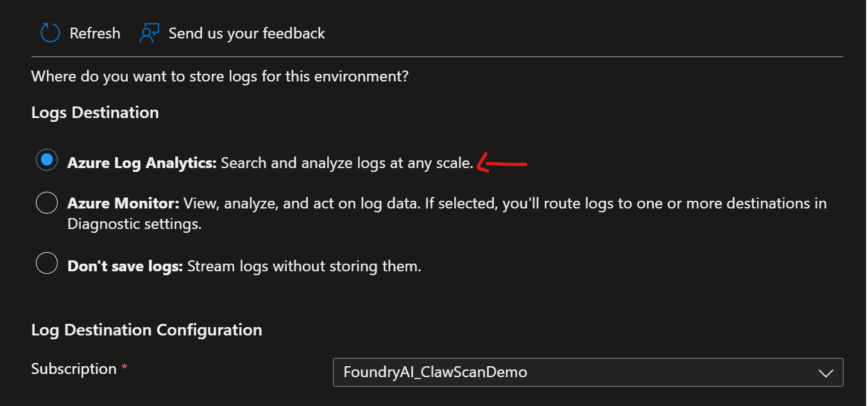The height and width of the screenshot is (406, 868).
Task: Click the Log Destination Configuration heading
Action: pyautogui.click(x=146, y=330)
